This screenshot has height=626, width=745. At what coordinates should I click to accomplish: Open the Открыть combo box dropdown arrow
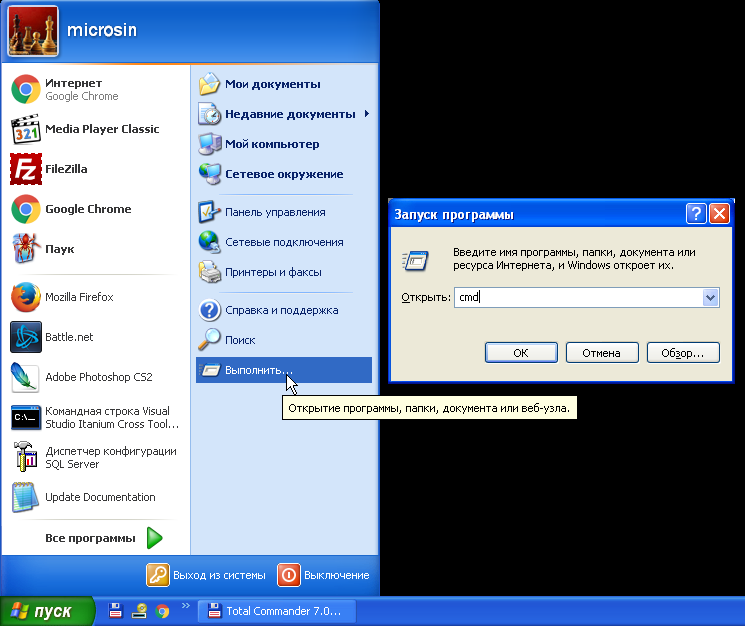(710, 298)
